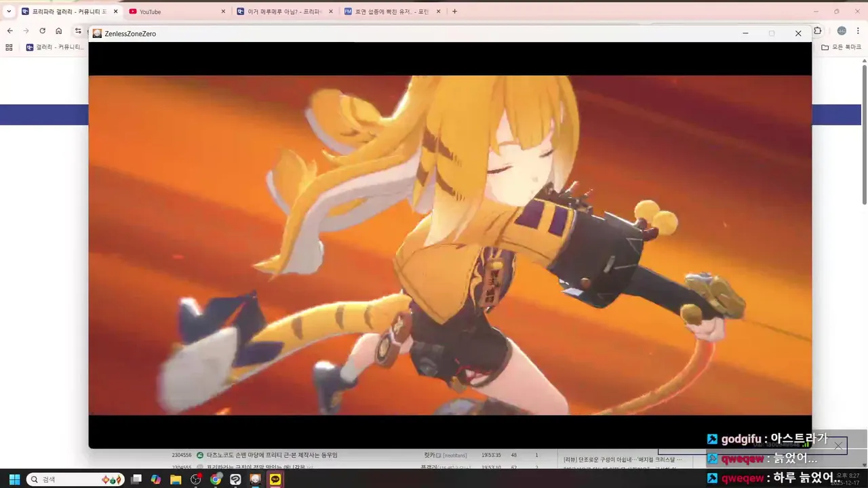The height and width of the screenshot is (488, 868).
Task: Open post 타즈노코도 손맨 마당에 프리티
Action: 272,455
